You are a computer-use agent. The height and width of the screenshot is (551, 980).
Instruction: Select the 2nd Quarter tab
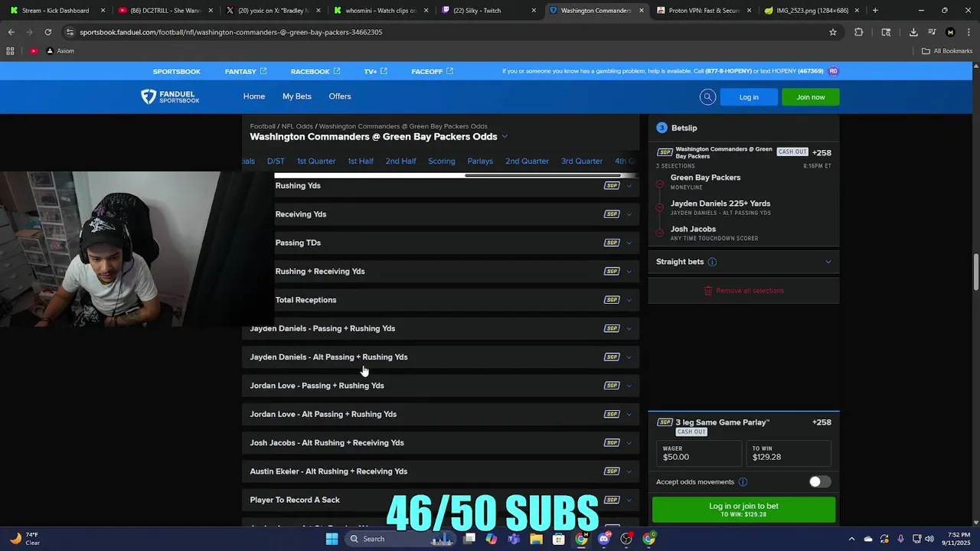point(527,161)
